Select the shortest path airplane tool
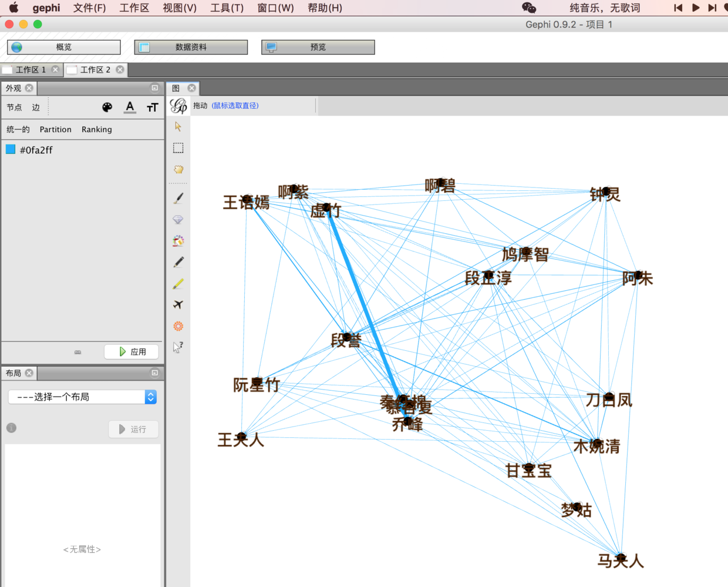 178,304
